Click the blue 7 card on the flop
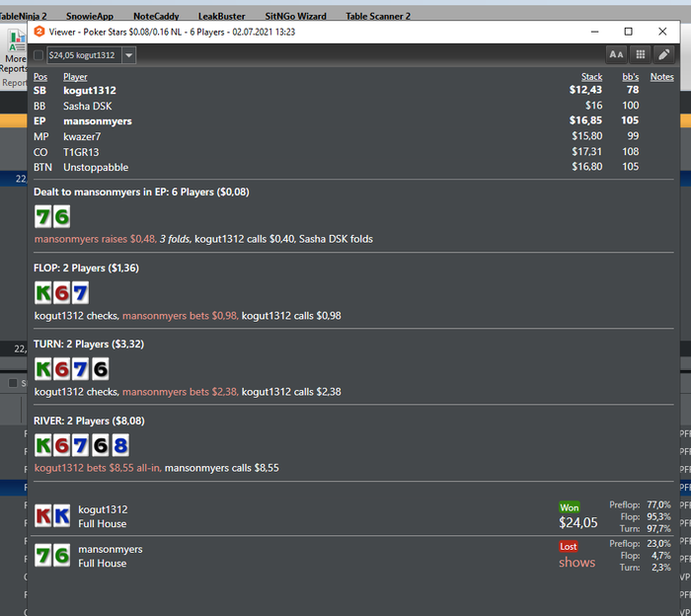This screenshot has height=616, width=691. 80,292
